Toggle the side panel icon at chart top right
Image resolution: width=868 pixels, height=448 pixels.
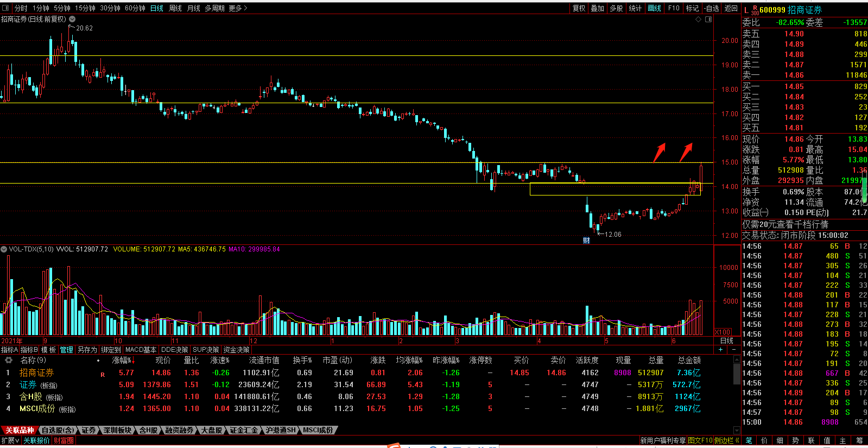tap(708, 19)
